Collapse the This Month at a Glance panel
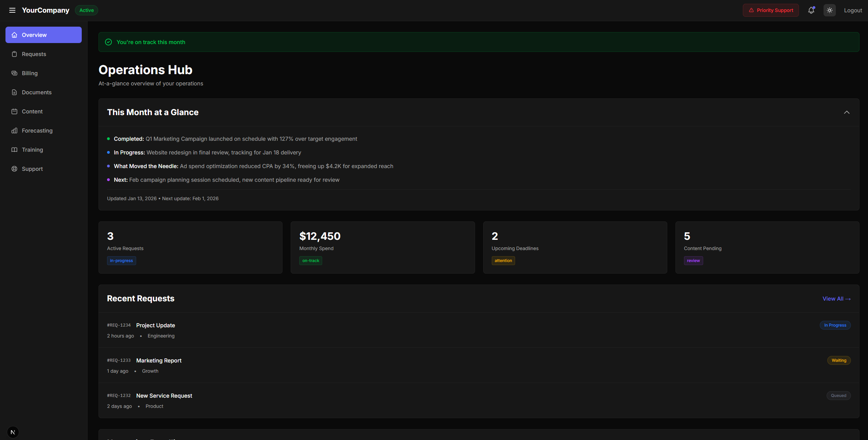Image resolution: width=868 pixels, height=440 pixels. 846,112
